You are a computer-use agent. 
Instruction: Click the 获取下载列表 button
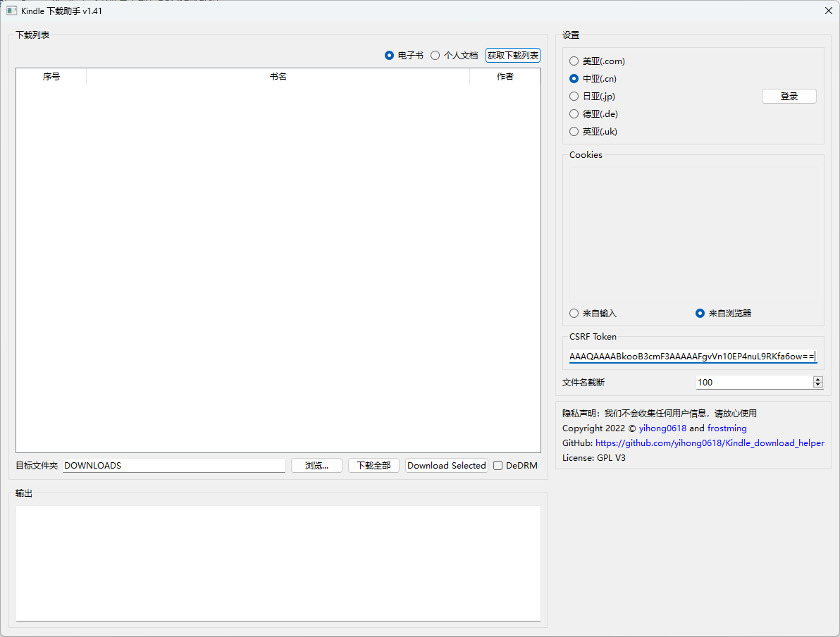pyautogui.click(x=513, y=56)
